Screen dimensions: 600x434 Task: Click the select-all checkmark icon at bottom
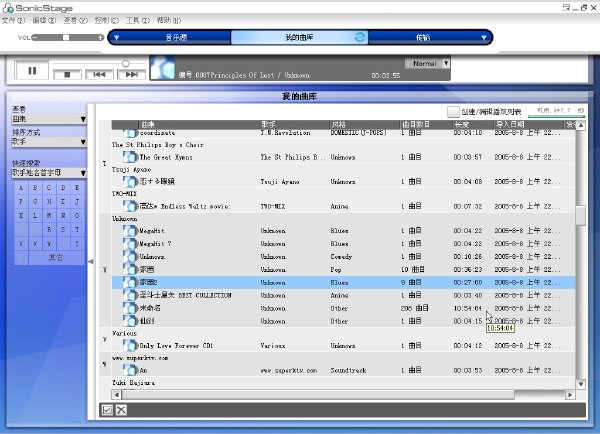(x=108, y=410)
